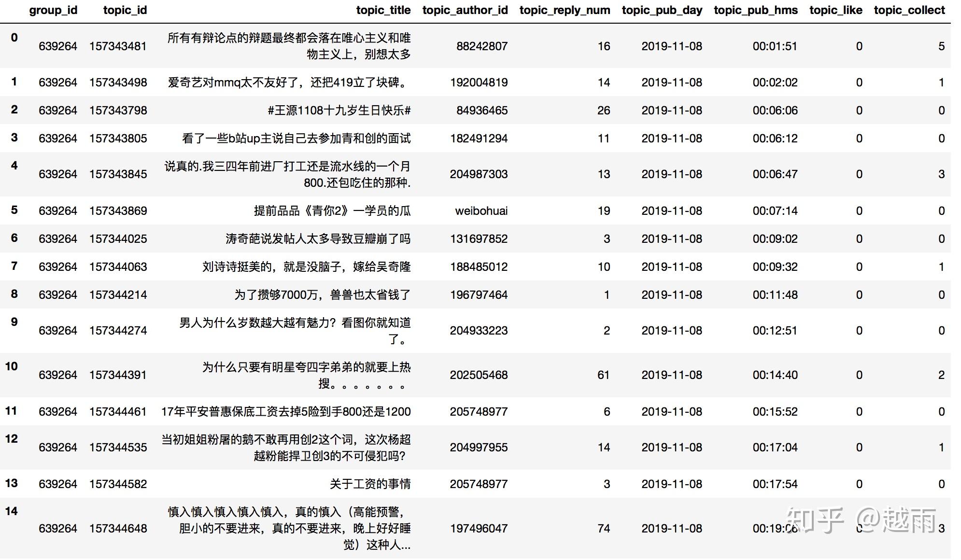The height and width of the screenshot is (560, 961).
Task: Select time value 00:17:54
Action: (x=775, y=484)
